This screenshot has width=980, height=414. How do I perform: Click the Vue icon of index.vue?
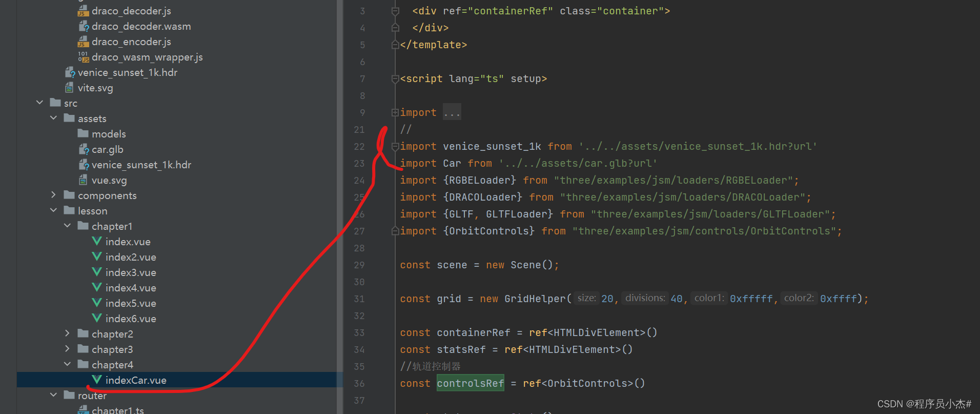click(x=96, y=241)
